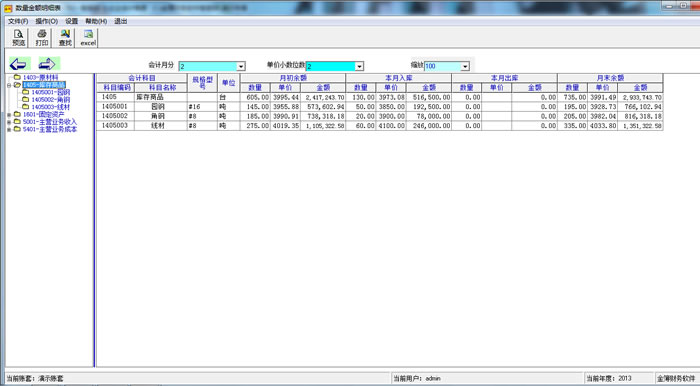Click folder icon beside 1405003

25,107
